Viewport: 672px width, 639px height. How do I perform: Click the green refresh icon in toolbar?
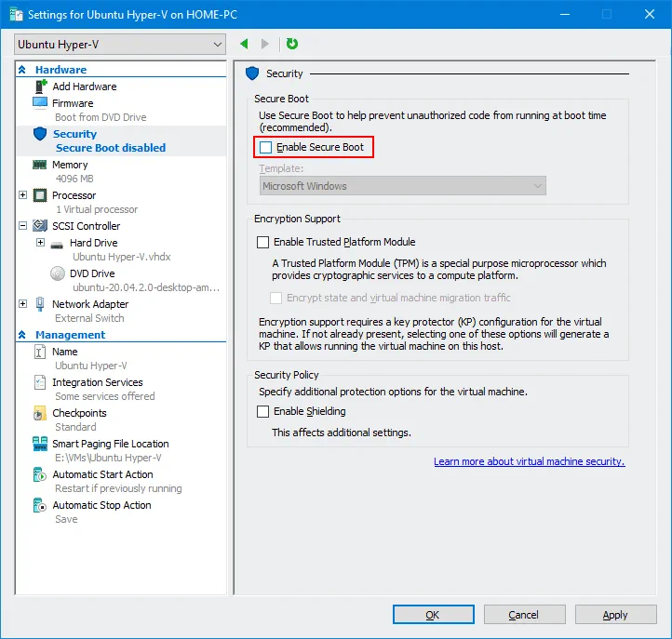pyautogui.click(x=292, y=44)
